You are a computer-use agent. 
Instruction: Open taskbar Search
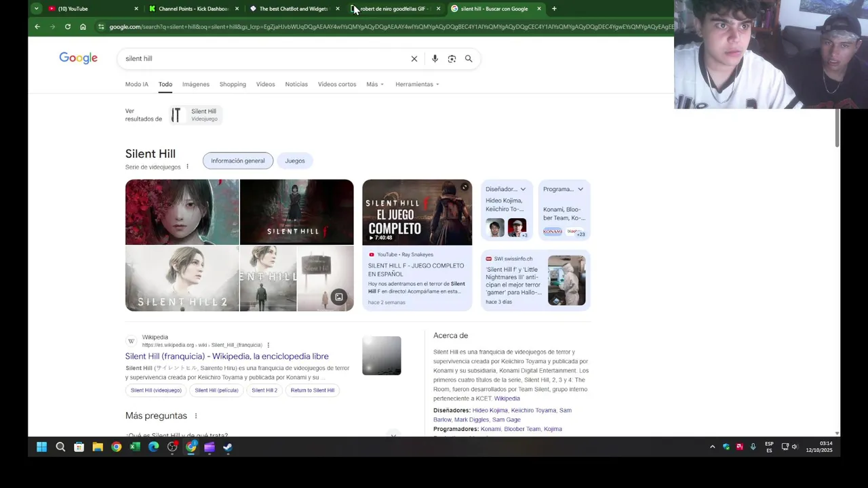coord(60,447)
